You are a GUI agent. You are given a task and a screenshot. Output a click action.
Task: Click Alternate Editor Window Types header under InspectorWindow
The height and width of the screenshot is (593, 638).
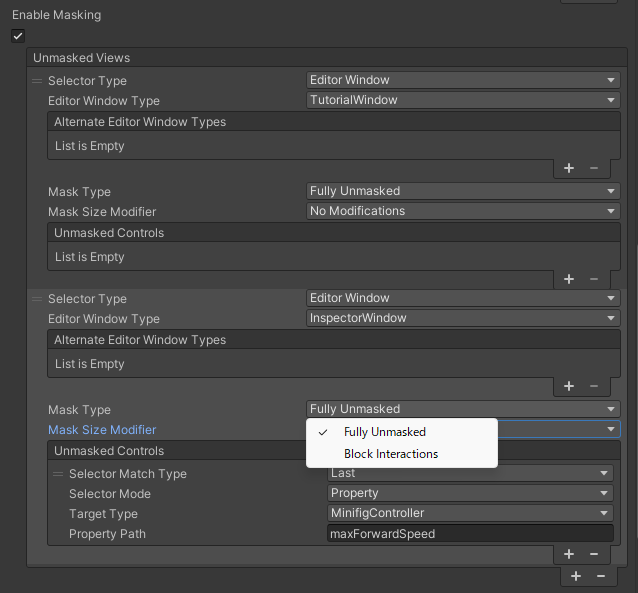point(334,340)
